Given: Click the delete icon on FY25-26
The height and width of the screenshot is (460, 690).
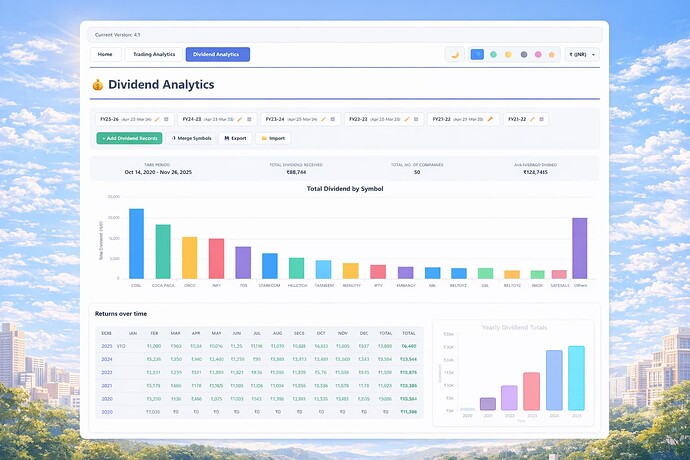Looking at the screenshot, I should [166, 119].
